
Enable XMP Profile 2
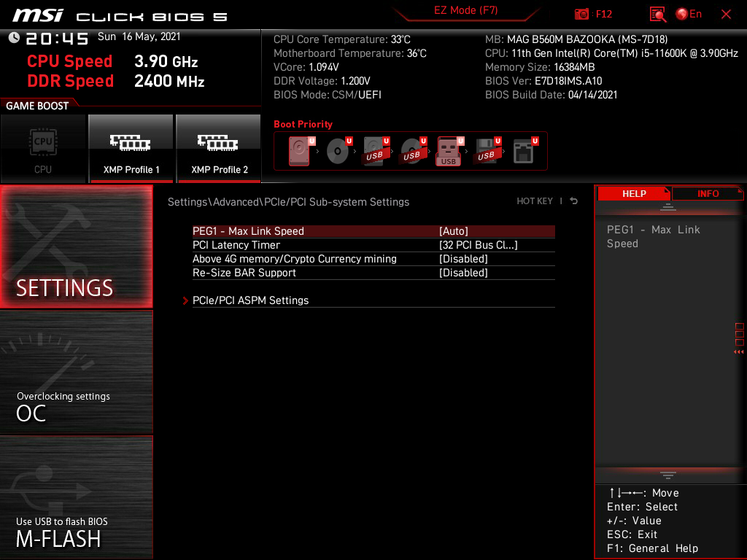click(x=219, y=149)
